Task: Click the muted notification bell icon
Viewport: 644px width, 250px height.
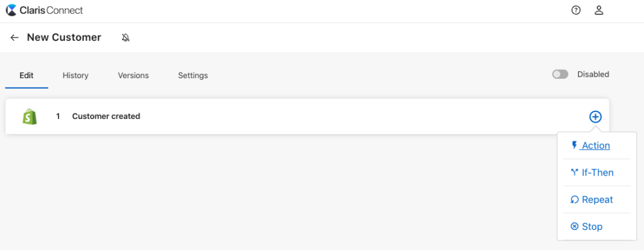Action: coord(126,38)
